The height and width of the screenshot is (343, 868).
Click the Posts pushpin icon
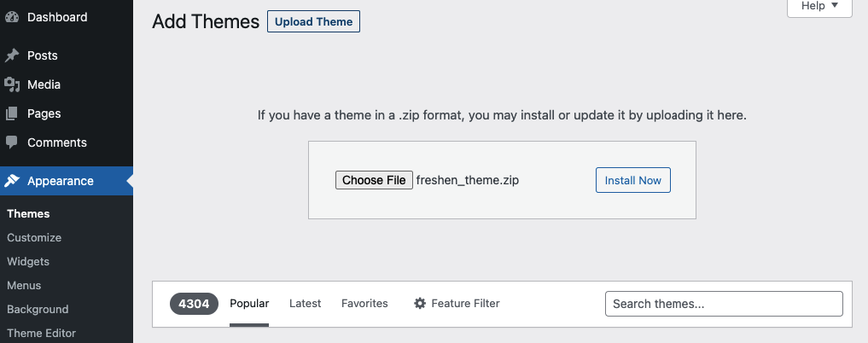coord(12,55)
